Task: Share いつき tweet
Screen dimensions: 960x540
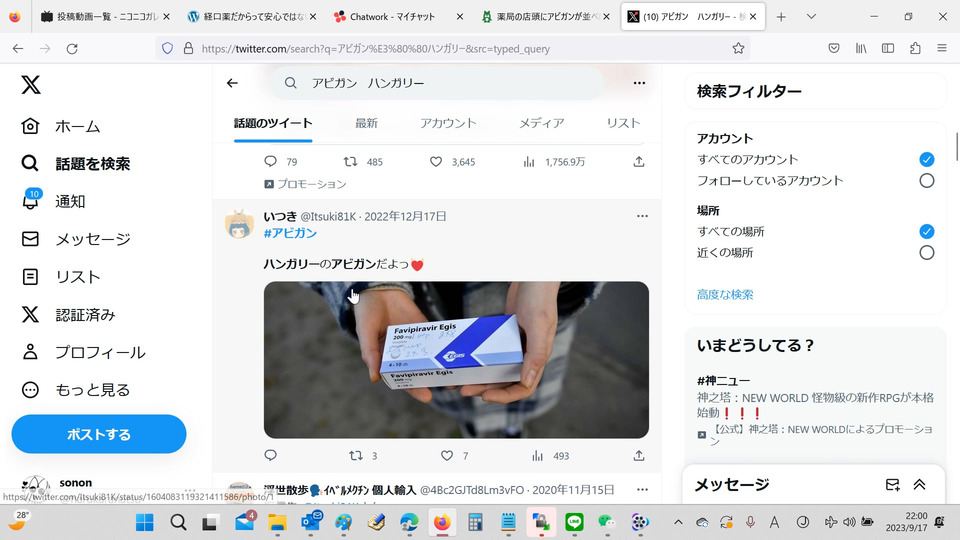Action: click(639, 456)
